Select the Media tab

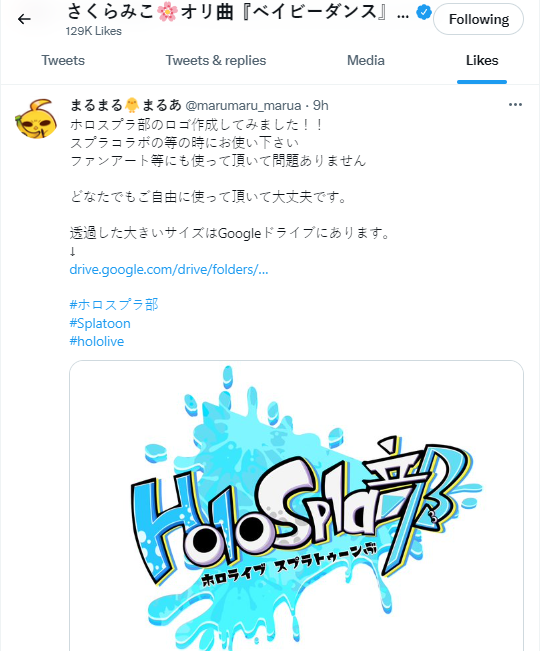(366, 61)
